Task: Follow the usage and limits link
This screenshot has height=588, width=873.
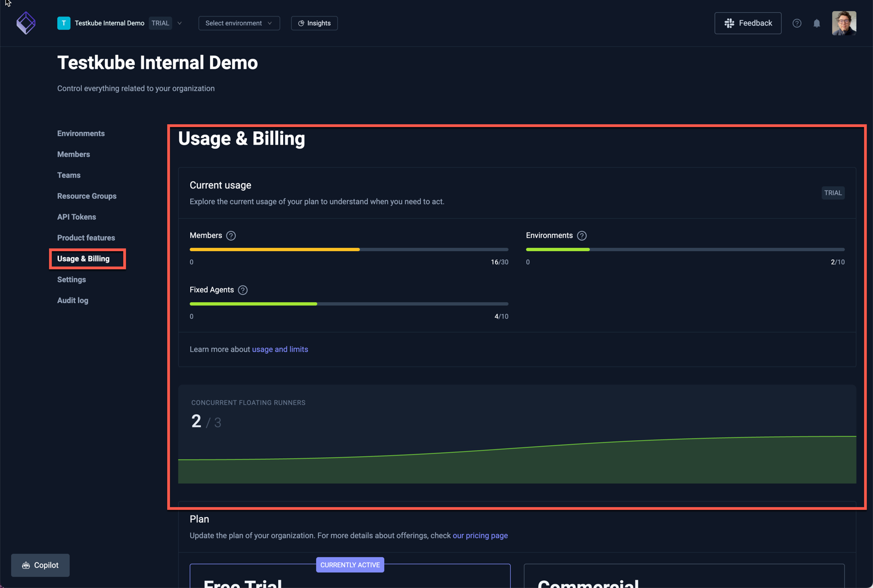Action: (x=280, y=350)
